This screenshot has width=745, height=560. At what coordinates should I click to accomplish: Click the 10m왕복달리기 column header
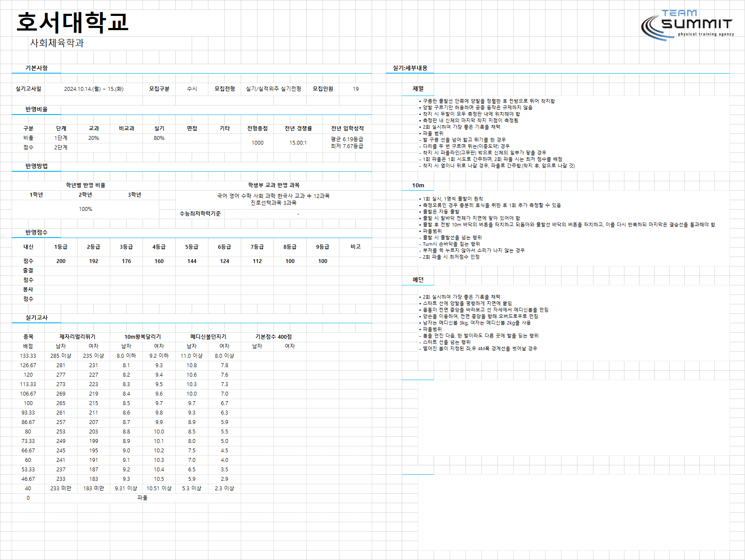point(143,337)
